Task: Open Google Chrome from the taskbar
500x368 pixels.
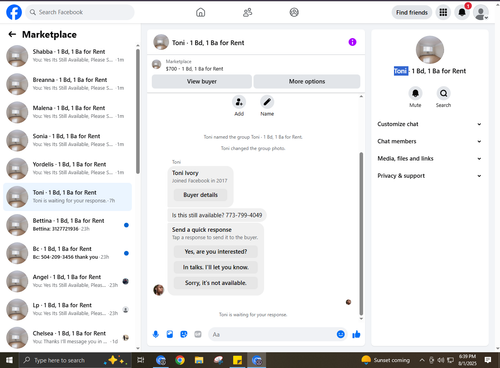Action: [180, 360]
